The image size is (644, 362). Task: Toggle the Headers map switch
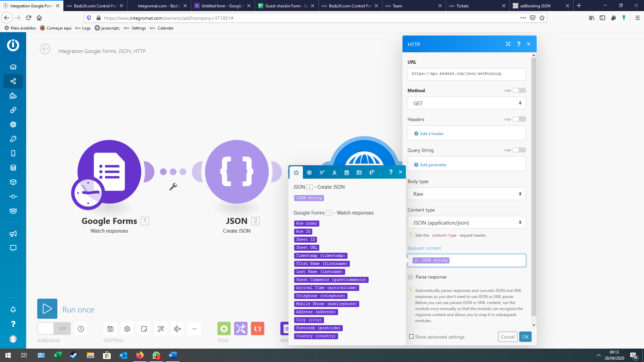(x=519, y=119)
